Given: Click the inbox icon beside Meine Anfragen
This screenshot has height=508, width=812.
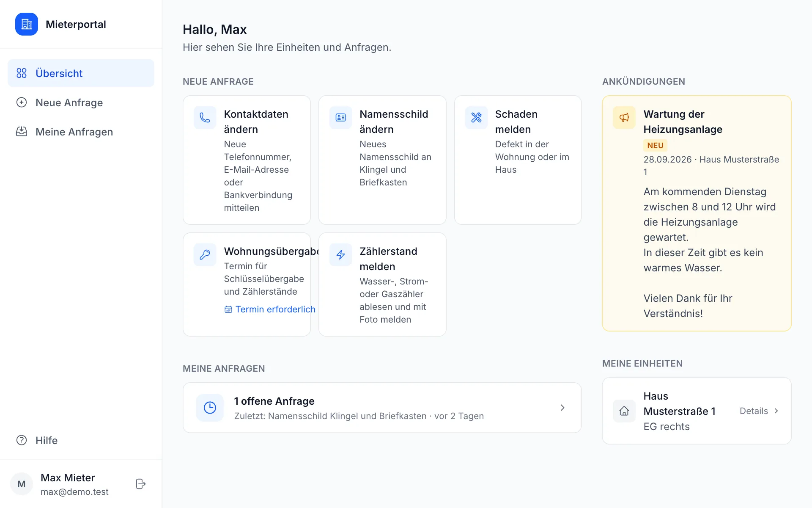Looking at the screenshot, I should tap(22, 132).
